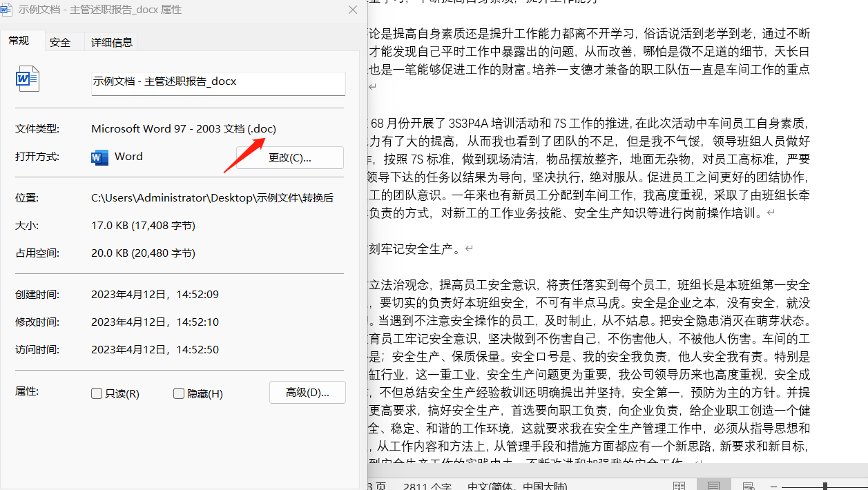Click the properties icon in the dialog title bar
This screenshot has height=490, width=868.
coord(8,10)
